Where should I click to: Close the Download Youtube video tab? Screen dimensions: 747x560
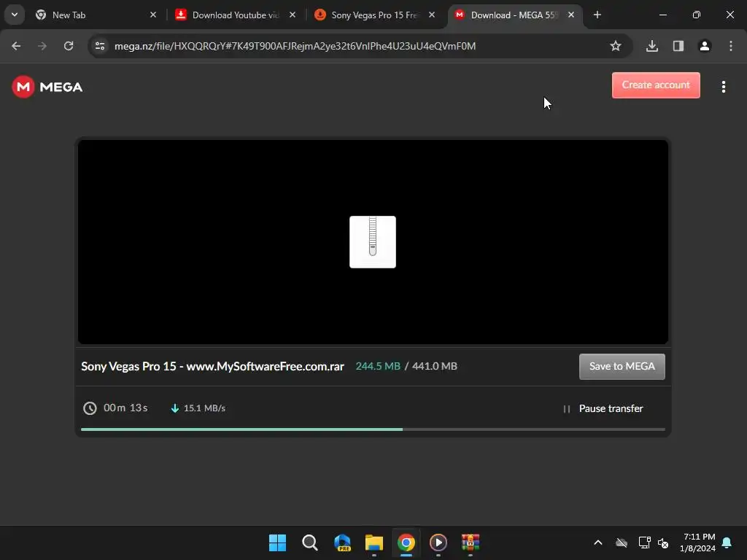click(x=293, y=15)
